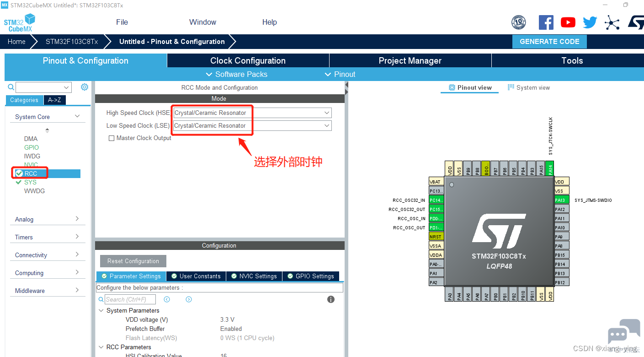Open the User Constants tab
This screenshot has width=644, height=357.
196,276
